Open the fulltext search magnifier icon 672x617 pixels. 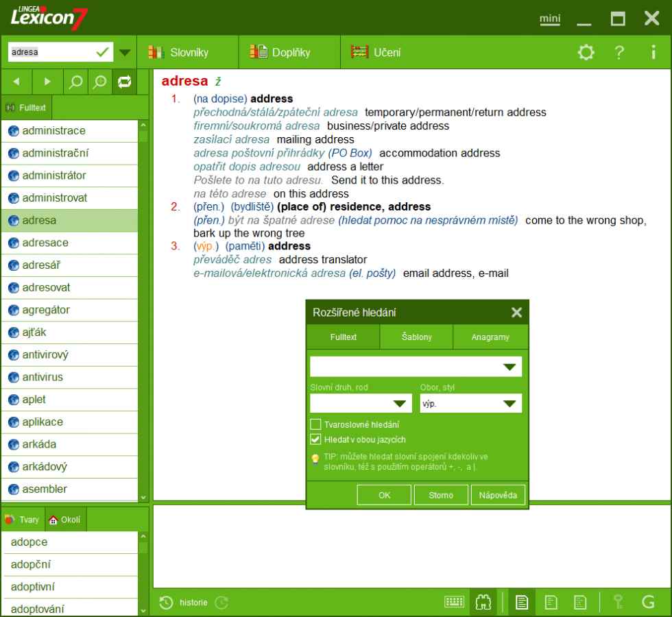74,82
